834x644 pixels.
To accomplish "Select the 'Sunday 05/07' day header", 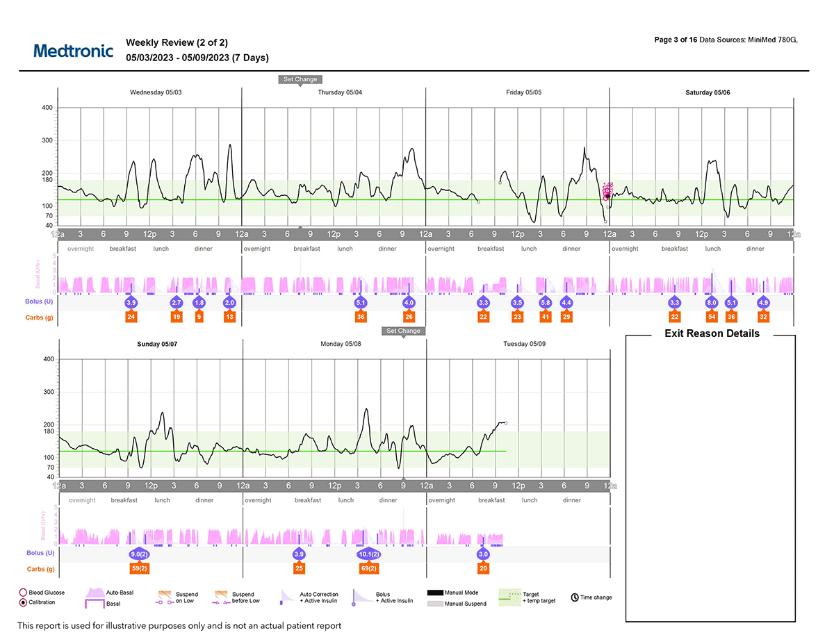I will [x=157, y=344].
